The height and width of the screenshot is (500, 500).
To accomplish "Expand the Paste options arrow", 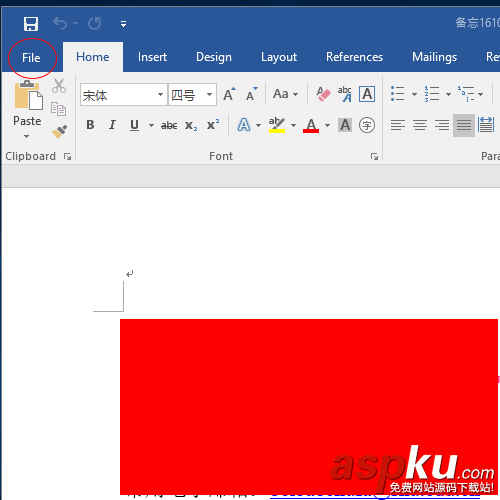I will [27, 136].
